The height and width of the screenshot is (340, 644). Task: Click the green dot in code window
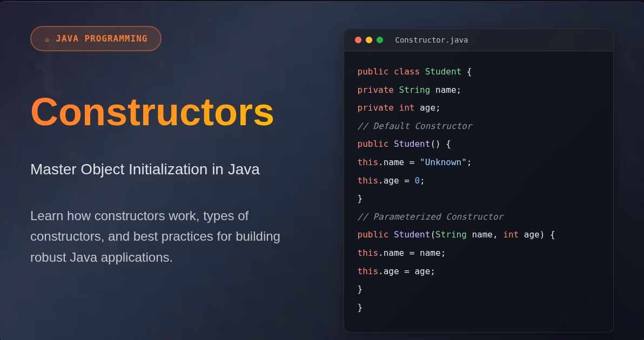click(x=380, y=40)
